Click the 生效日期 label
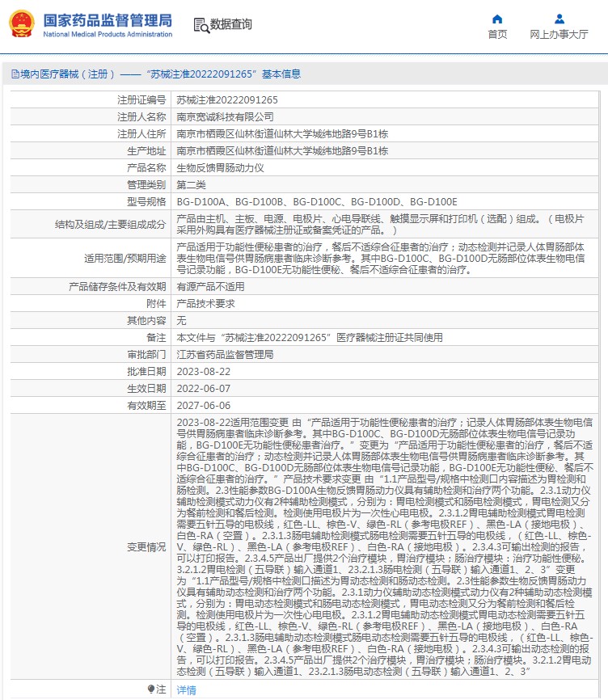The image size is (608, 700). coord(146,388)
